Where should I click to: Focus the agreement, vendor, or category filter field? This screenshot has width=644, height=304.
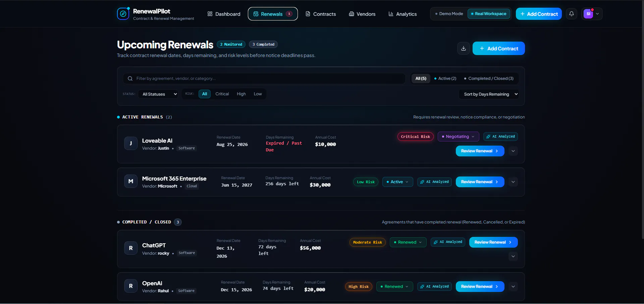pyautogui.click(x=264, y=79)
